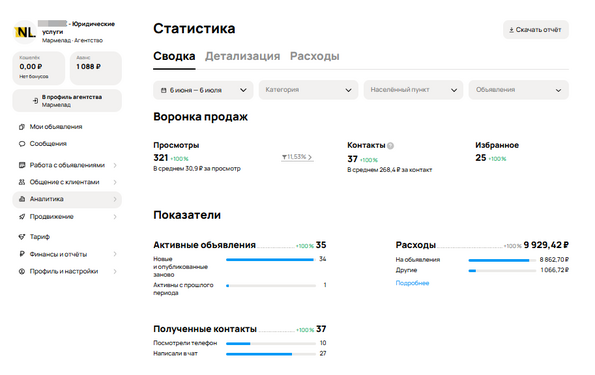Expand Финансы и отчёты chevron

(x=115, y=254)
